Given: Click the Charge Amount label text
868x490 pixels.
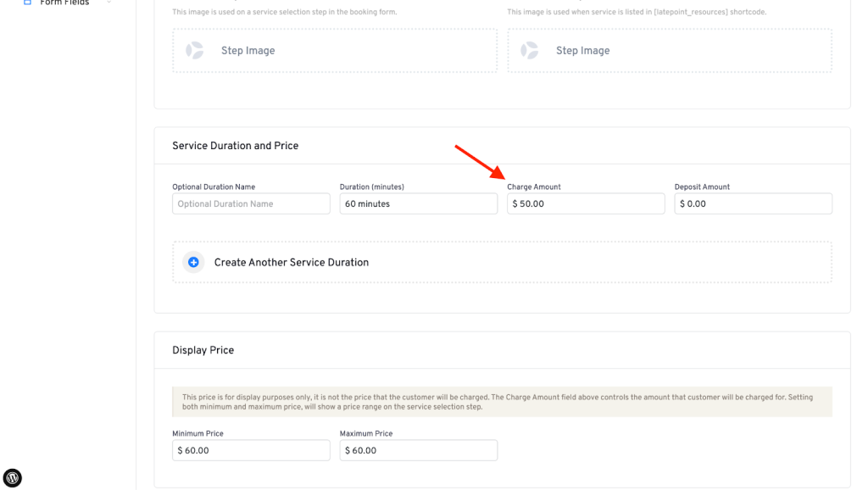Looking at the screenshot, I should point(533,187).
